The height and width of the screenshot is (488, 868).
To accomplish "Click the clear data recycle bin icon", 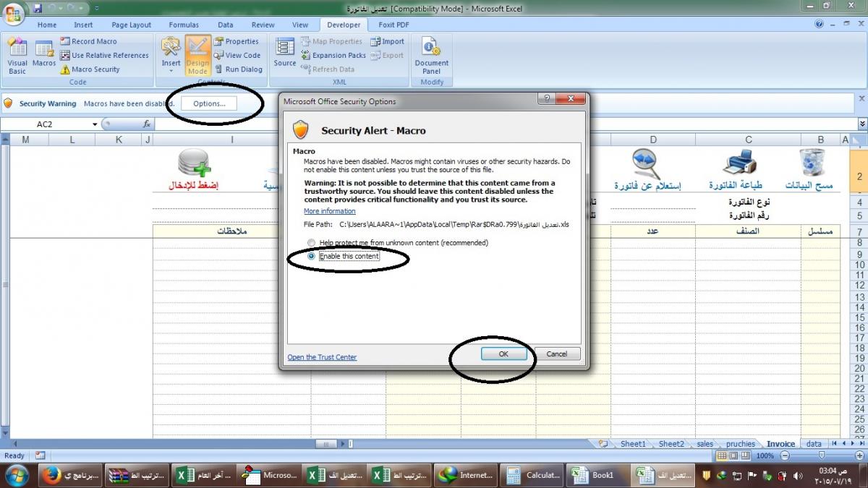I will pyautogui.click(x=812, y=163).
